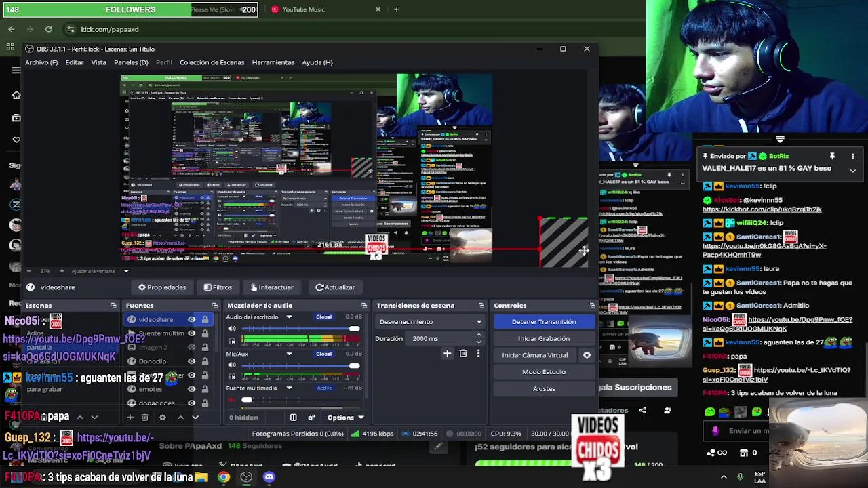Viewport: 868px width, 488px height.
Task: Move scene up arrow in Escenas footer
Action: click(79, 418)
